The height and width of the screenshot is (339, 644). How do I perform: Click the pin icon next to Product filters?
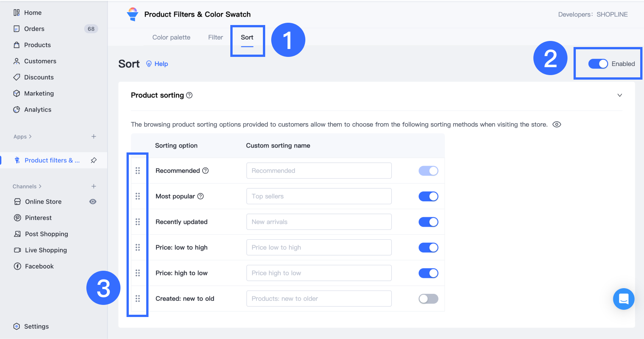[x=94, y=160]
